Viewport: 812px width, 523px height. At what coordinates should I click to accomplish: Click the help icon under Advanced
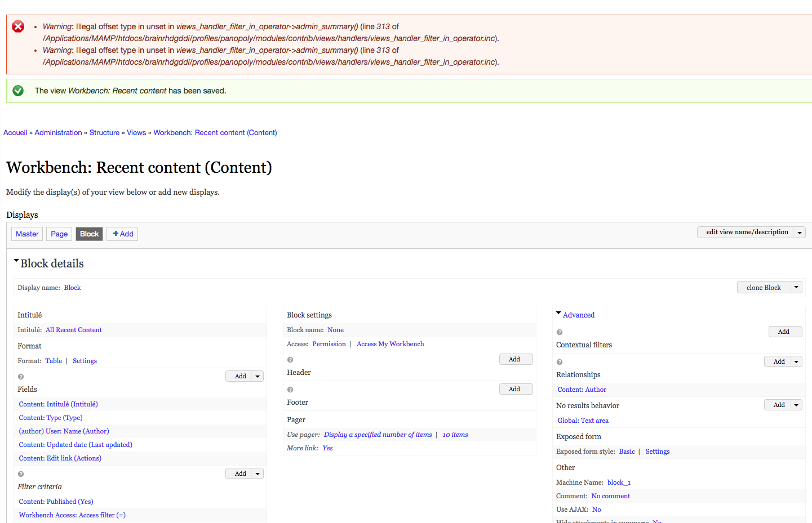pyautogui.click(x=559, y=332)
